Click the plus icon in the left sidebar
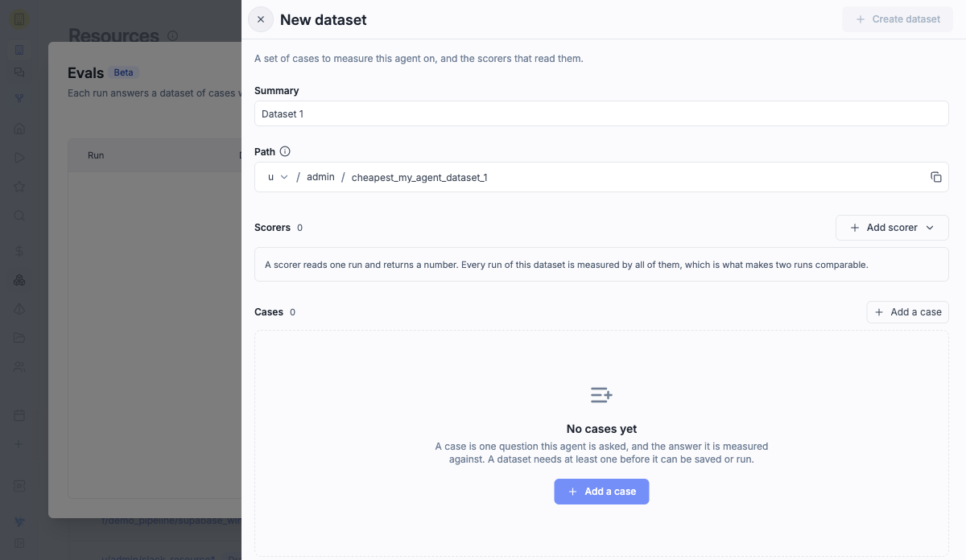This screenshot has height=560, width=966. pos(19,444)
